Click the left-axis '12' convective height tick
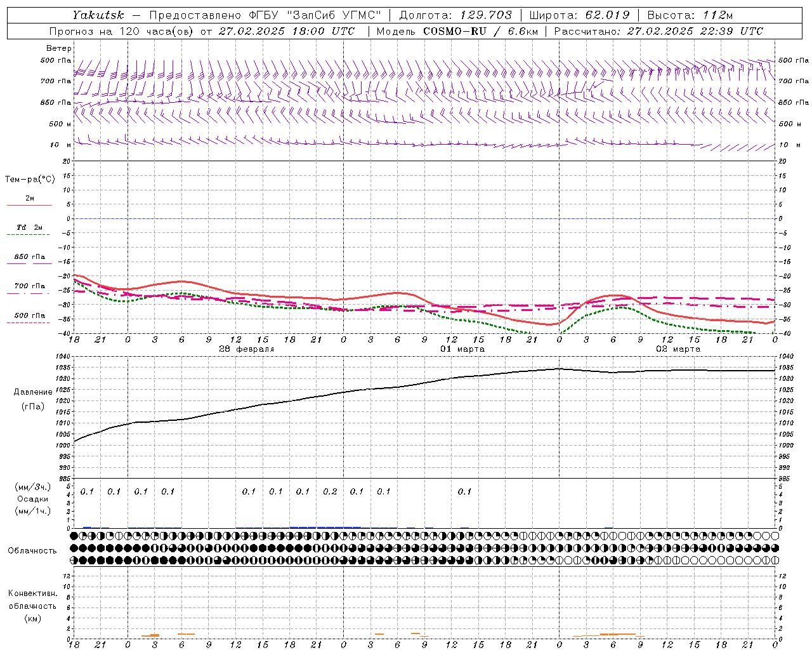 [67, 576]
